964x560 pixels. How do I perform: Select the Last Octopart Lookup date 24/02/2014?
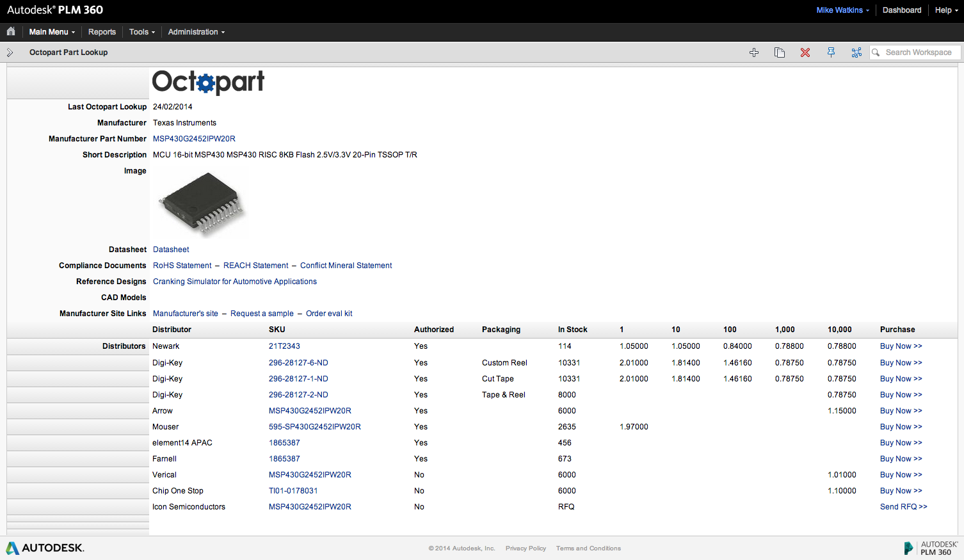click(x=172, y=107)
